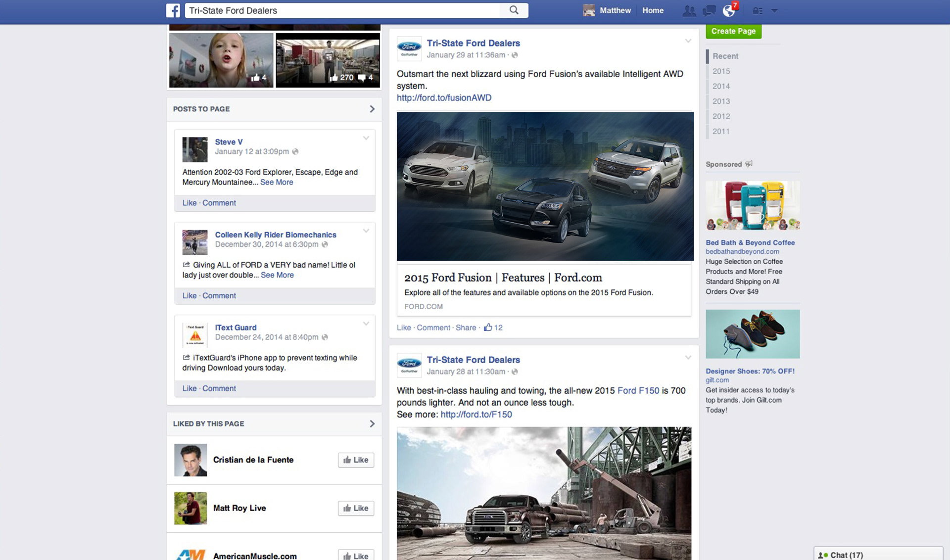Click Matt Roy Live's photo
Screen dimensions: 950x560
[x=190, y=508]
